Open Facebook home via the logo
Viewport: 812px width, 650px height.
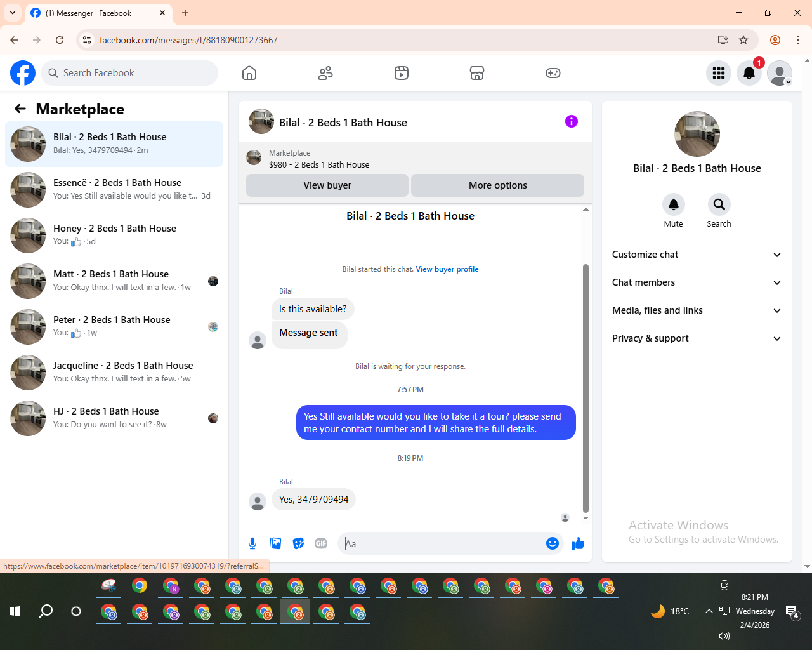[23, 73]
